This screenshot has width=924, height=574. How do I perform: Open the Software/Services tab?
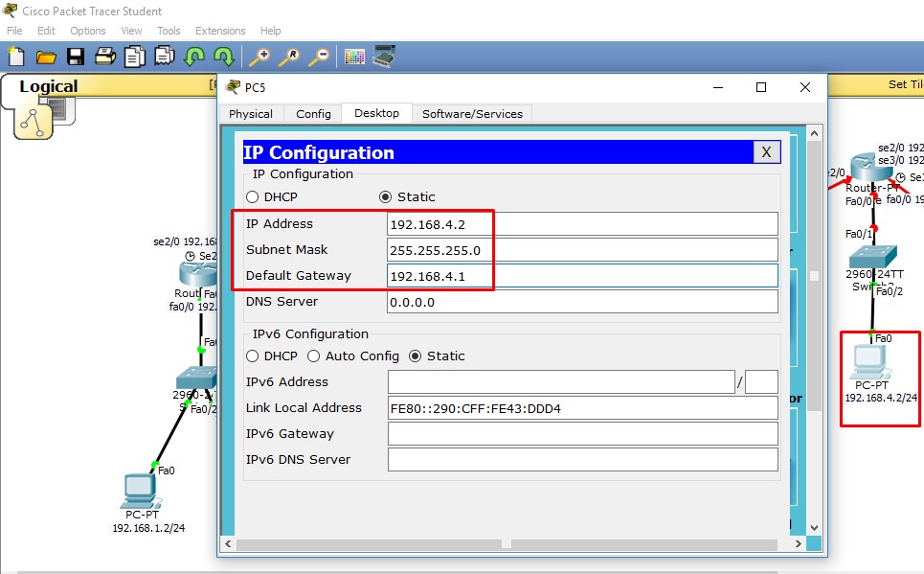[472, 113]
